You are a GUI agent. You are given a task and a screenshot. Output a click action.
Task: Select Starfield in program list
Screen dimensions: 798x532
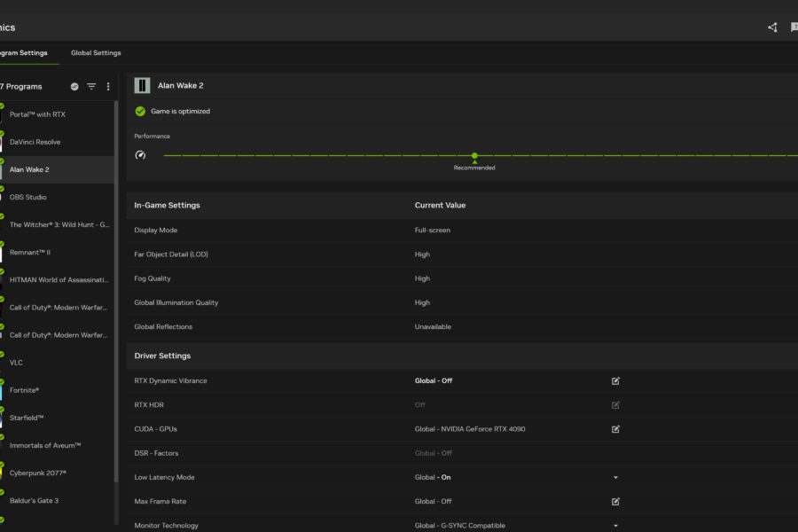point(57,418)
